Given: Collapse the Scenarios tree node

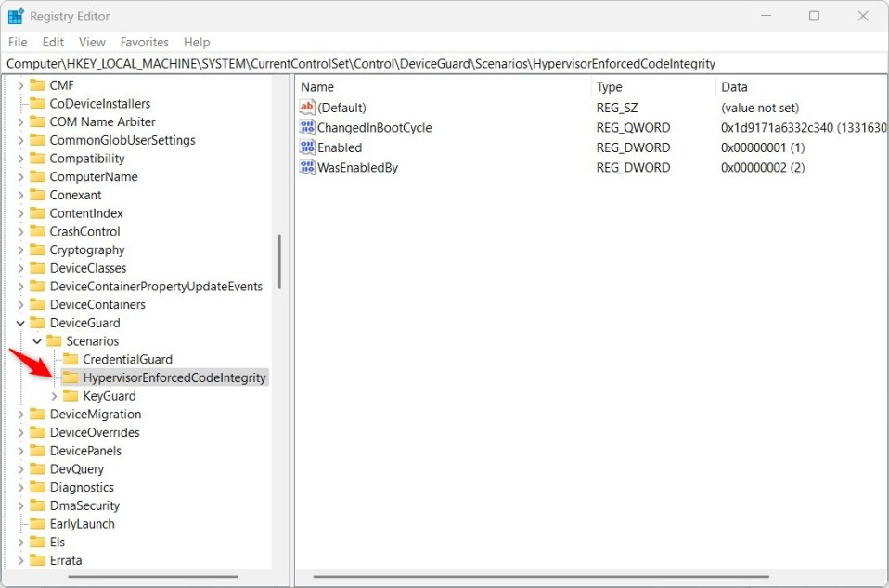Looking at the screenshot, I should click(x=38, y=340).
